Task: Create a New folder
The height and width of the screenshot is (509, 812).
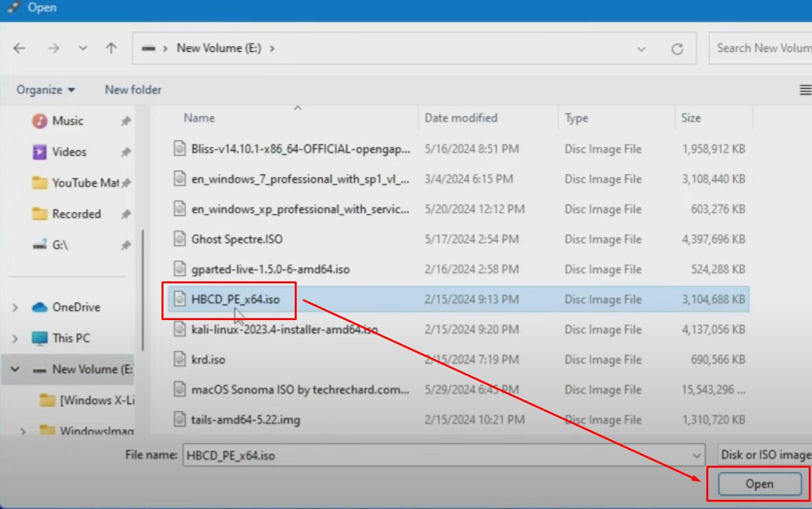Action: (x=133, y=90)
